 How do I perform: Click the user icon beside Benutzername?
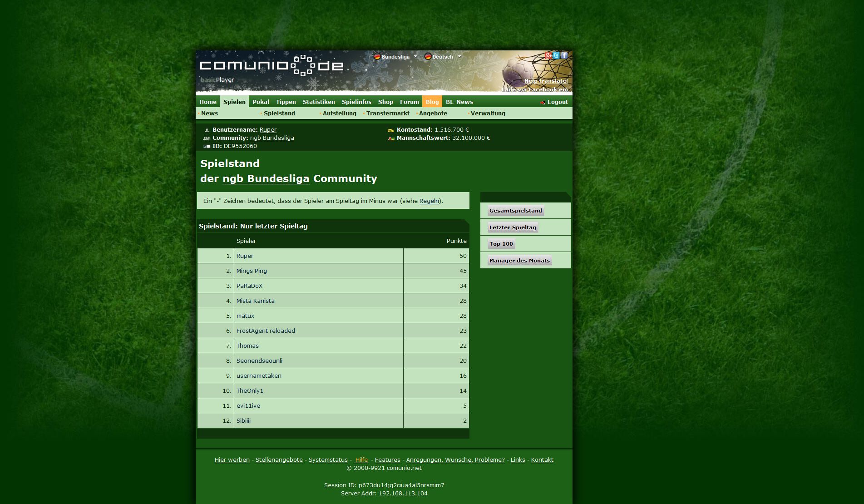pyautogui.click(x=207, y=130)
